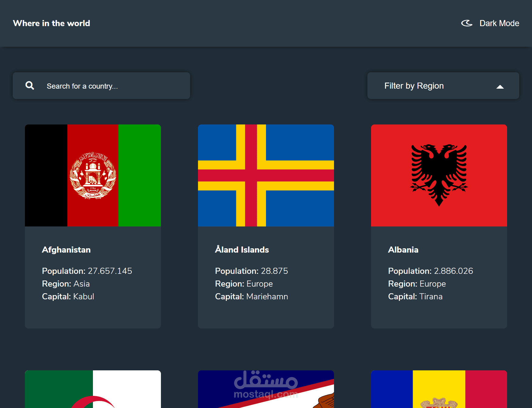The width and height of the screenshot is (532, 408).
Task: Click the crescent moon Dark Mode icon
Action: [467, 23]
